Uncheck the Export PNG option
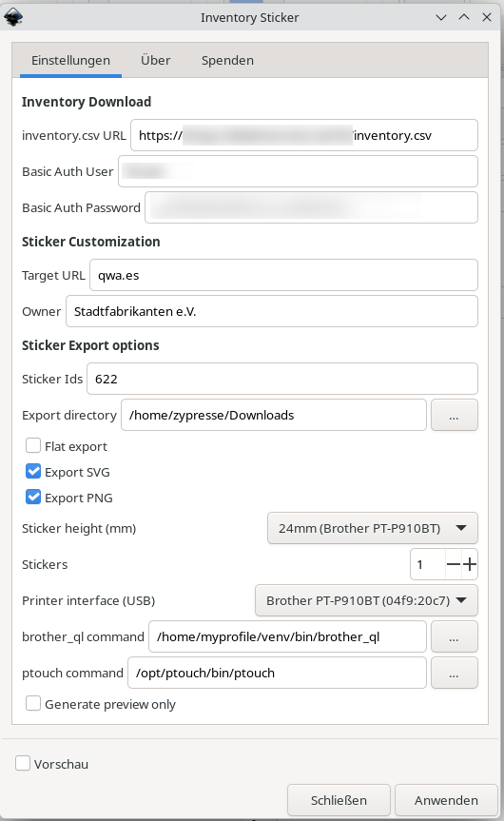The height and width of the screenshot is (821, 504). (33, 497)
